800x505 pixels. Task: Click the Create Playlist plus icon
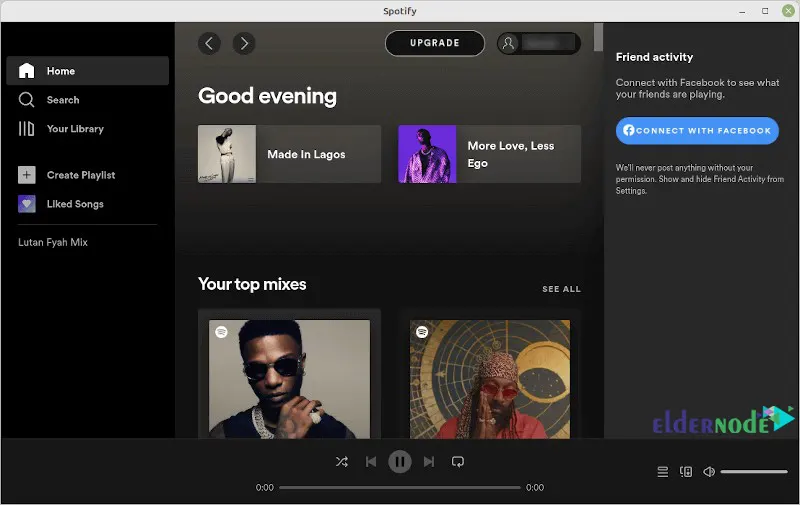[27, 175]
